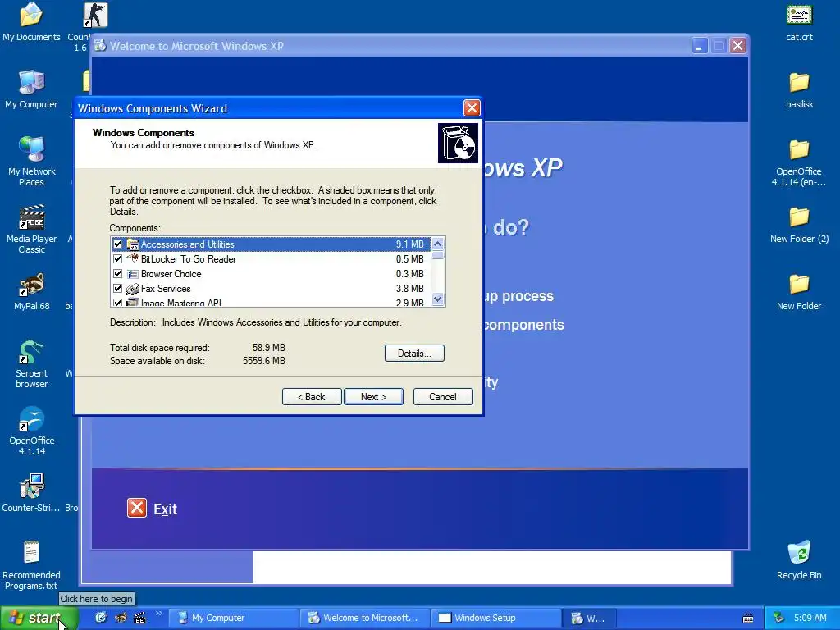
Task: Click the Accessories and Utilities row text
Action: click(188, 244)
